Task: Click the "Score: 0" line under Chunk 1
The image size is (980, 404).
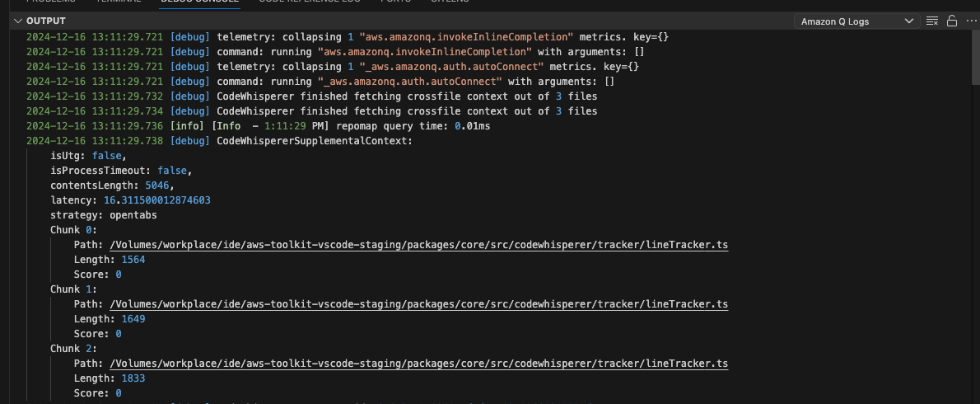Action: 97,335
